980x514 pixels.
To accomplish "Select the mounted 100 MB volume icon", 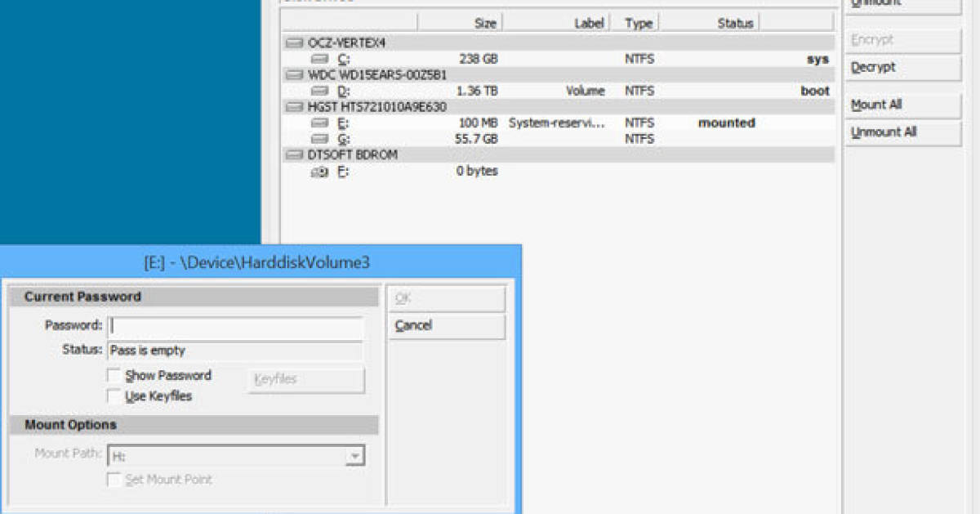I will click(320, 123).
